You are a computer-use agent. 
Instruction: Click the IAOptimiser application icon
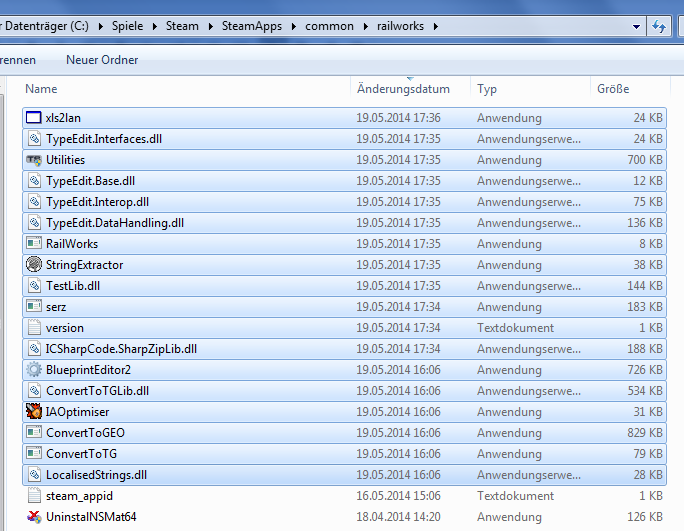pos(34,411)
